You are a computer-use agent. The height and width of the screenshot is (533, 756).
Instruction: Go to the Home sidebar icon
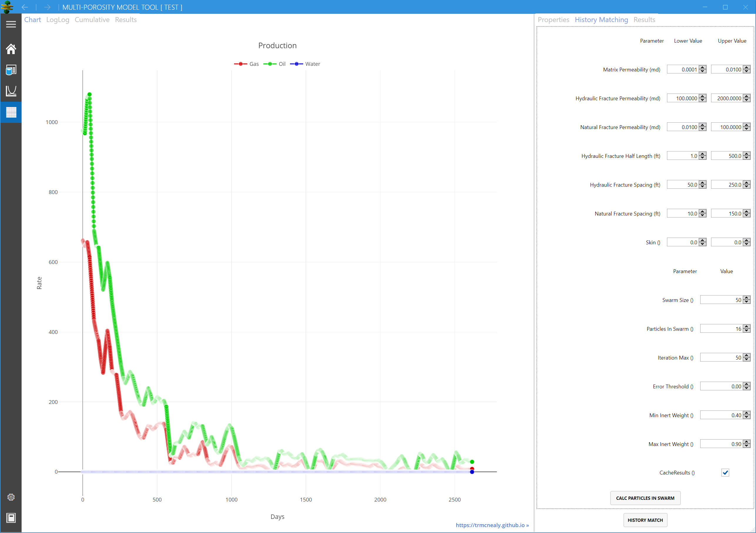(11, 49)
